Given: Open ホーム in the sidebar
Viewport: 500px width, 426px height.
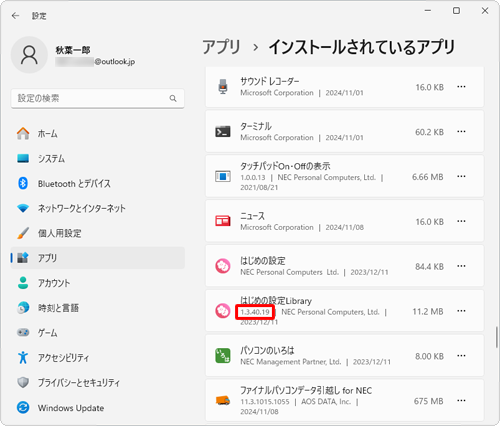Looking at the screenshot, I should point(97,134).
